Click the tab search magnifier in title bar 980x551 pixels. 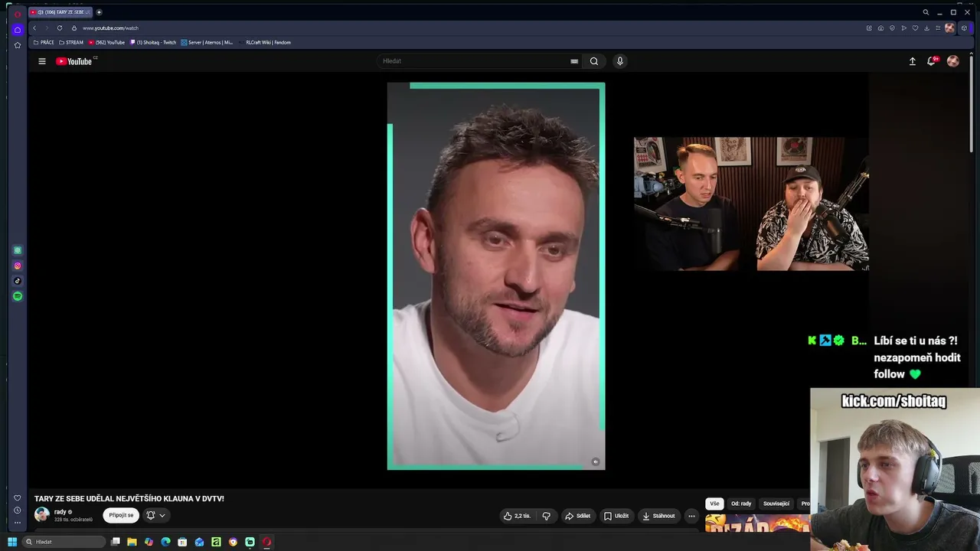click(926, 12)
